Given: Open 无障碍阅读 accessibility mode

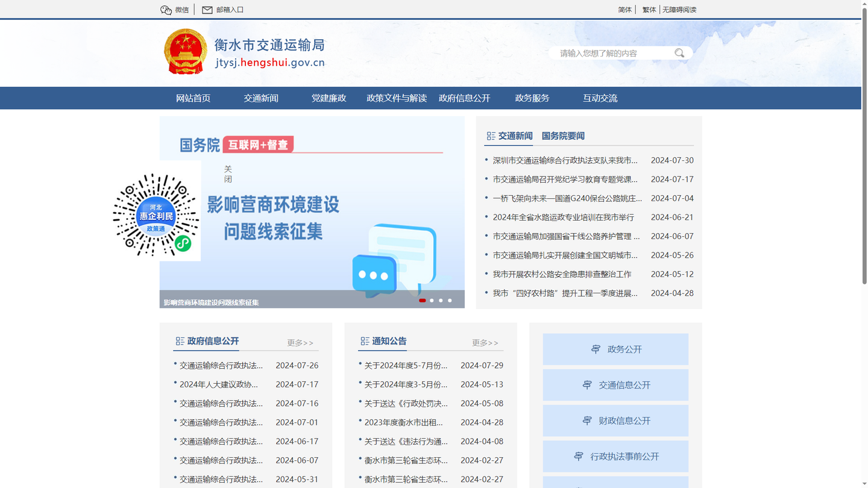Looking at the screenshot, I should click(x=679, y=10).
